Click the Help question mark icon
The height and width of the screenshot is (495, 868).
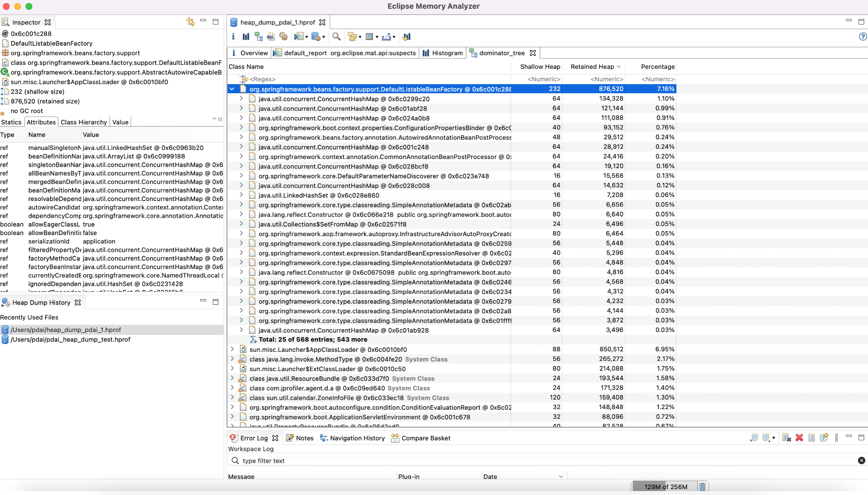pos(863,37)
